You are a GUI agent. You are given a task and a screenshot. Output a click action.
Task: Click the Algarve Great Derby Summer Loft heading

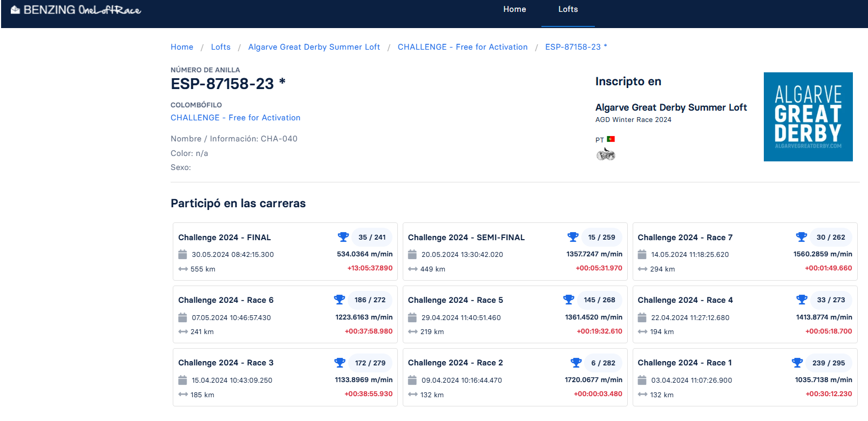[670, 107]
